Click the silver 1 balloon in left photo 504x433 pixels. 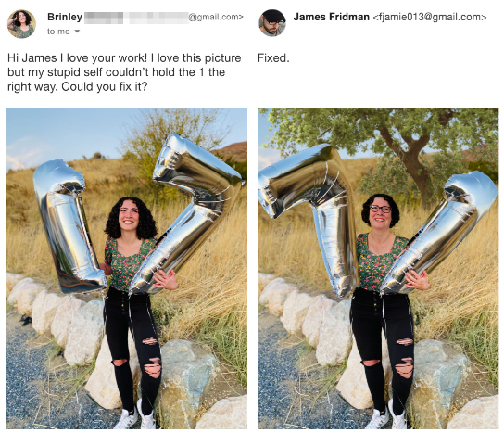(x=69, y=225)
